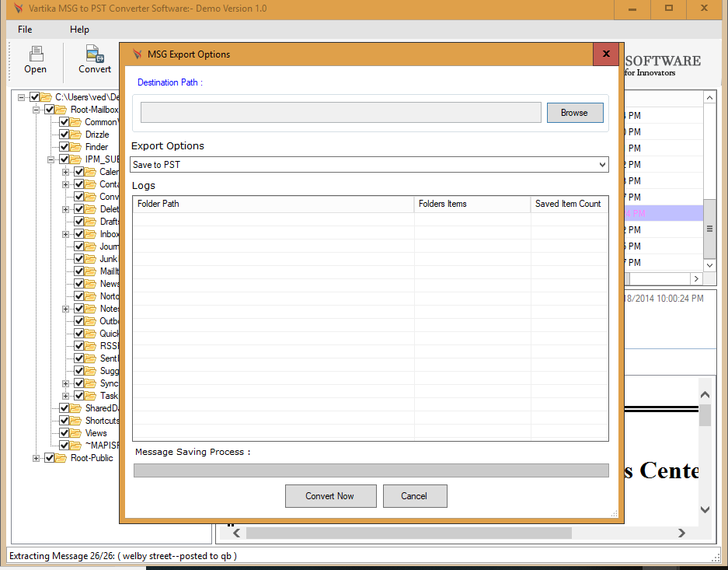Click scroll-down arrow of the message list
This screenshot has height=570, width=728.
(x=709, y=265)
